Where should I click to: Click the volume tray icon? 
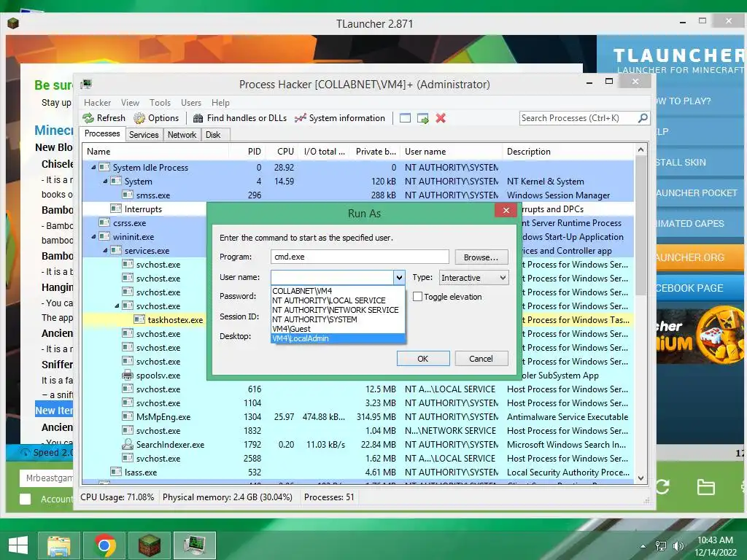[x=678, y=545]
